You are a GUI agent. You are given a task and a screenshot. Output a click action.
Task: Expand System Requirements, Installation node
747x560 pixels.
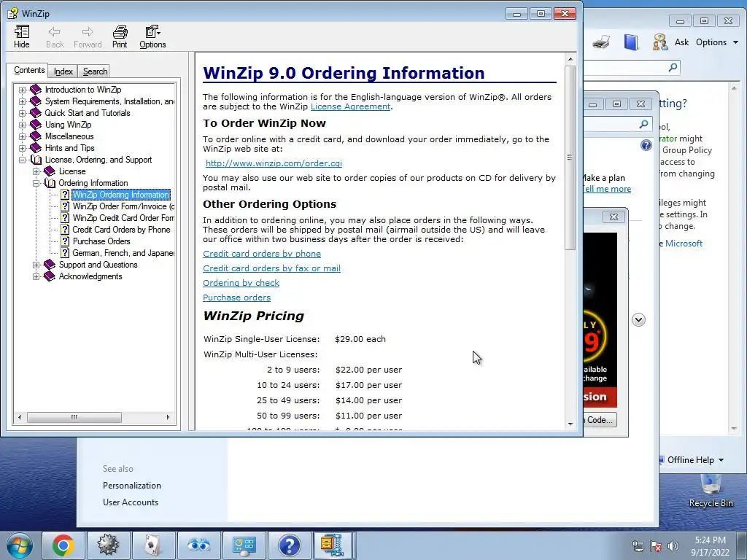point(22,101)
